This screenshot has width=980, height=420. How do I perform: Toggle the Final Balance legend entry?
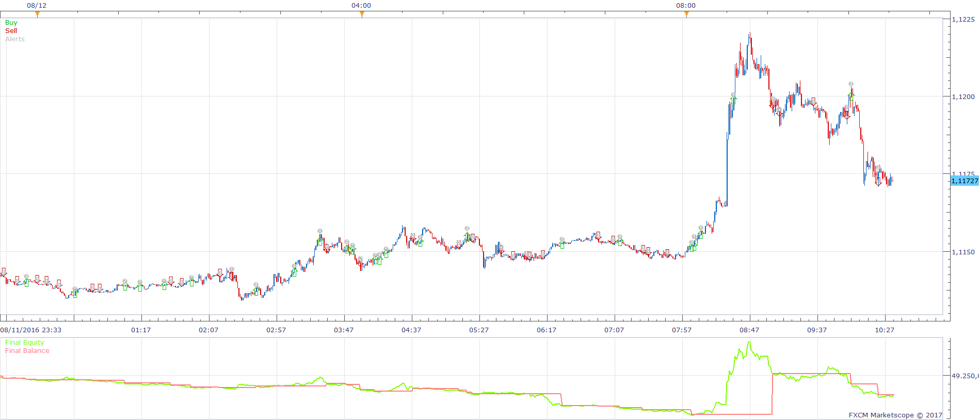[x=27, y=350]
